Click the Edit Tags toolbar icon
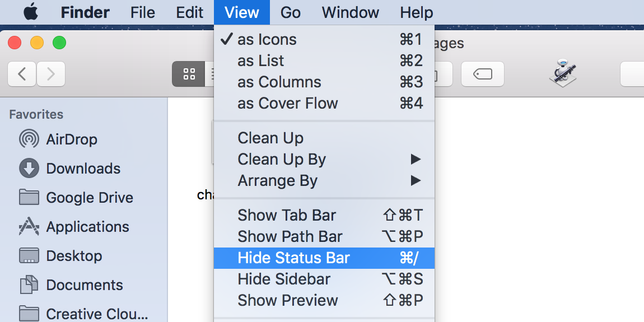This screenshot has height=322, width=644. pyautogui.click(x=482, y=73)
